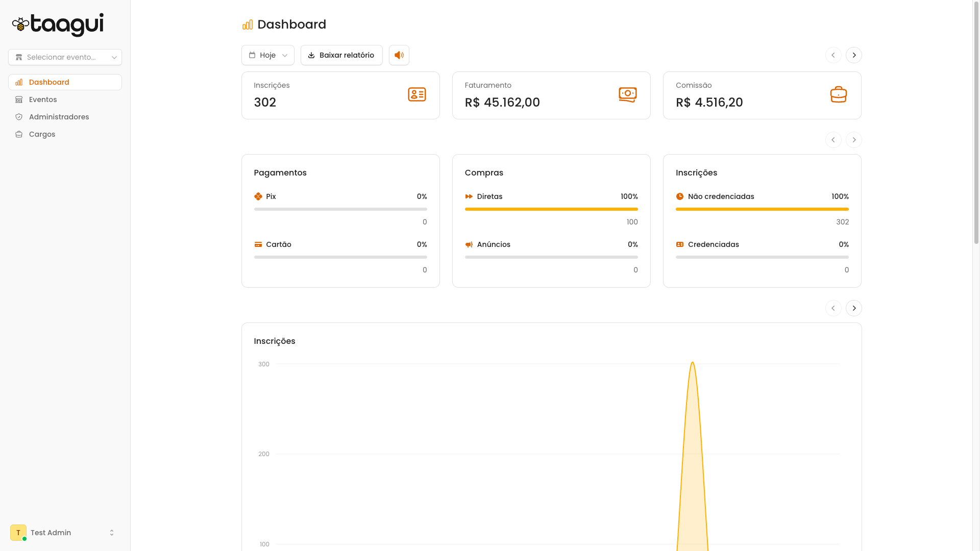Click the Credenciadas progress bar
The height and width of the screenshot is (551, 980).
click(762, 257)
